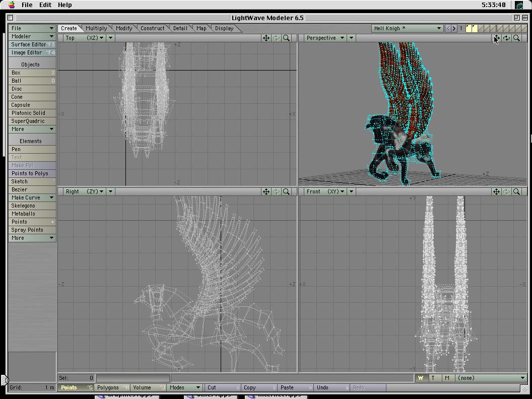Click the zoom magnifier in Perspective viewport
Viewport: 532px width, 399px height.
pos(516,38)
